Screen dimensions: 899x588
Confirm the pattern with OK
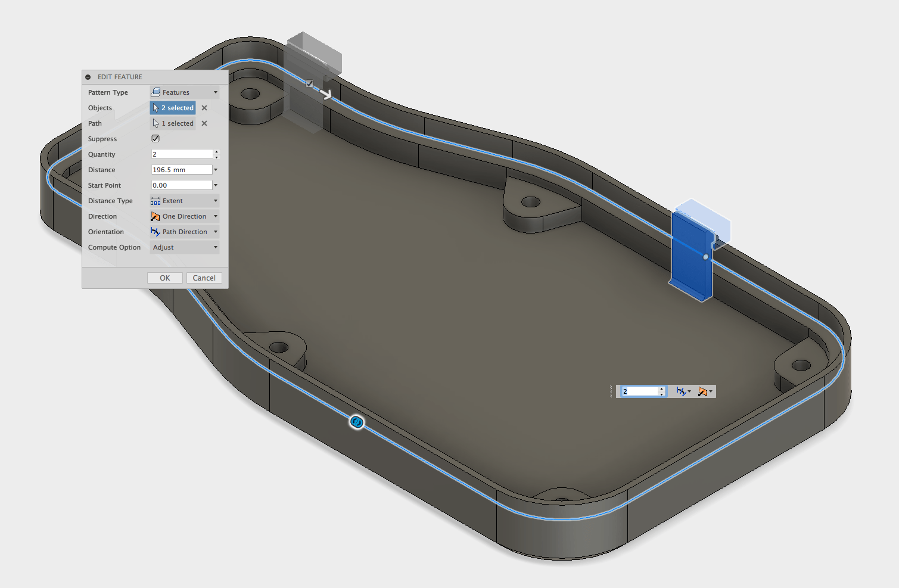click(x=164, y=278)
